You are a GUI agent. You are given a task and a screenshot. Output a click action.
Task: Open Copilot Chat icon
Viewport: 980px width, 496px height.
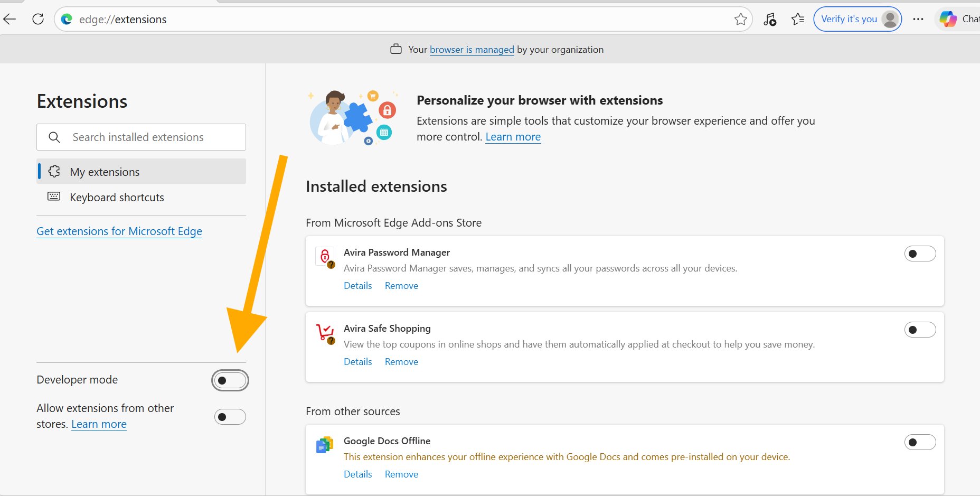948,20
